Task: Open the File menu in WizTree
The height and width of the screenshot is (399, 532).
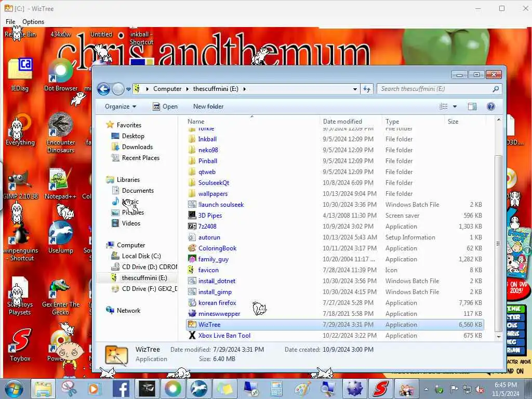Action: [x=10, y=22]
